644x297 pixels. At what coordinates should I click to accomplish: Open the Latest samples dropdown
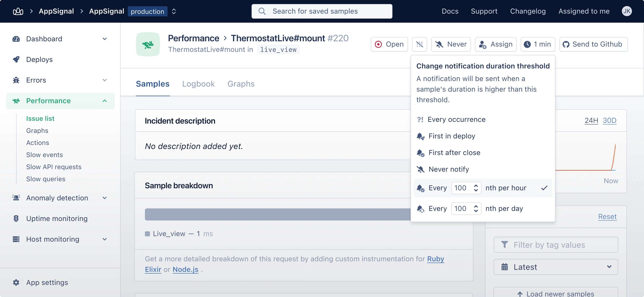click(x=556, y=267)
